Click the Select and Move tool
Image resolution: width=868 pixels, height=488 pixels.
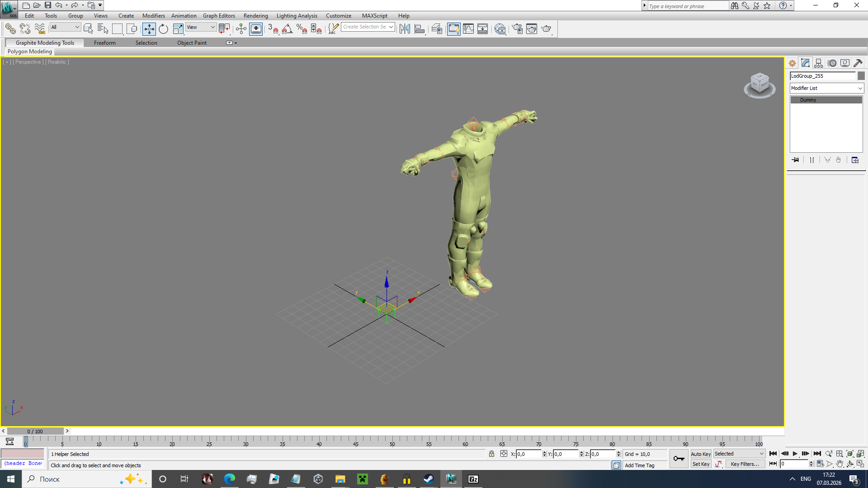149,29
